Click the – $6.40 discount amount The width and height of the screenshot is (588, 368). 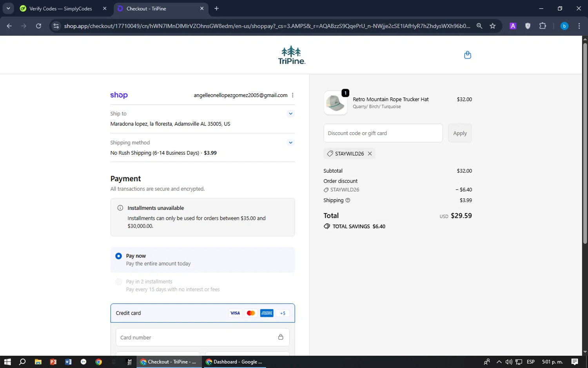[x=464, y=189]
